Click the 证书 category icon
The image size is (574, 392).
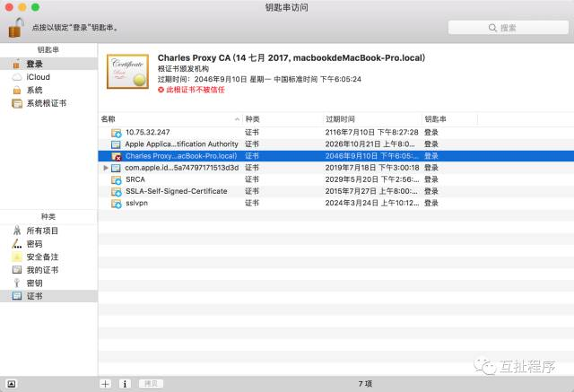[x=17, y=296]
